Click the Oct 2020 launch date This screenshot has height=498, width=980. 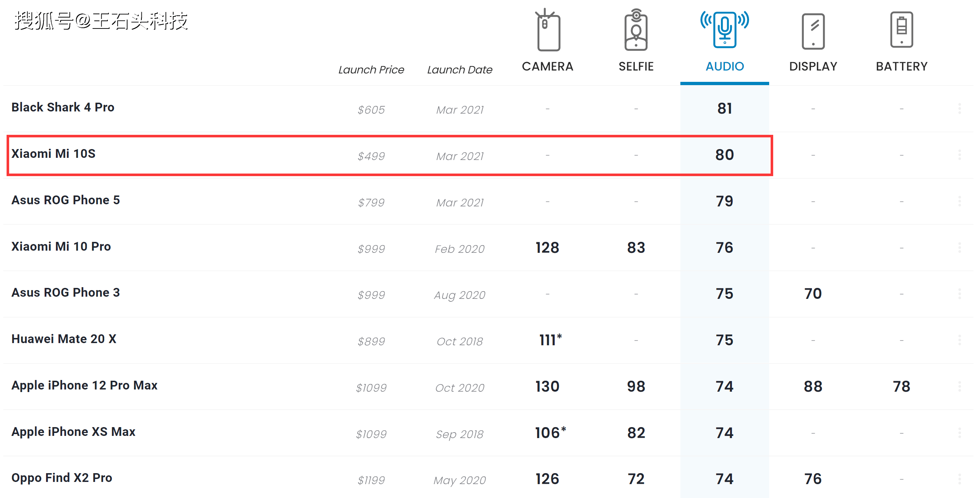tap(460, 388)
